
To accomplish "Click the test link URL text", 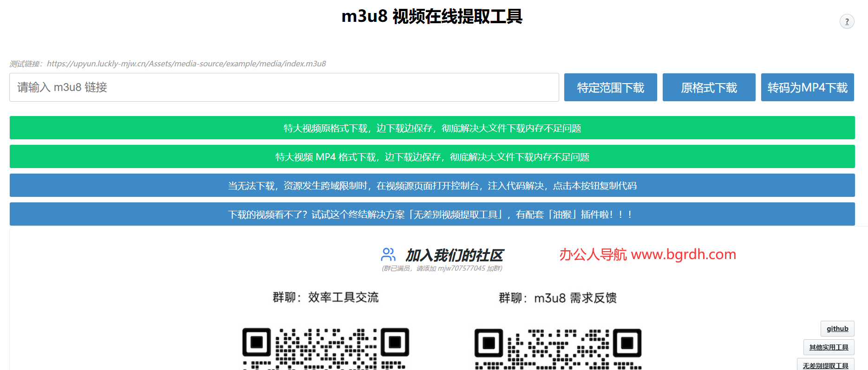I will 186,64.
